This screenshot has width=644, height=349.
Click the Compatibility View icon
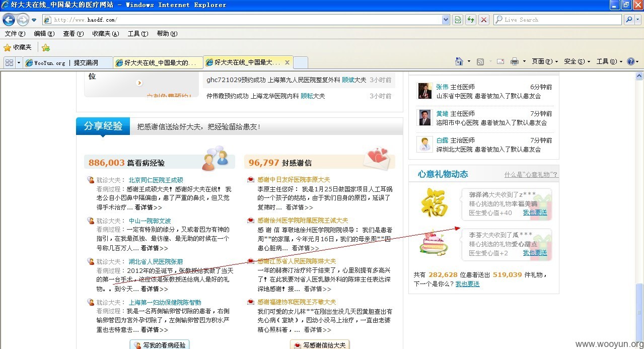click(458, 20)
